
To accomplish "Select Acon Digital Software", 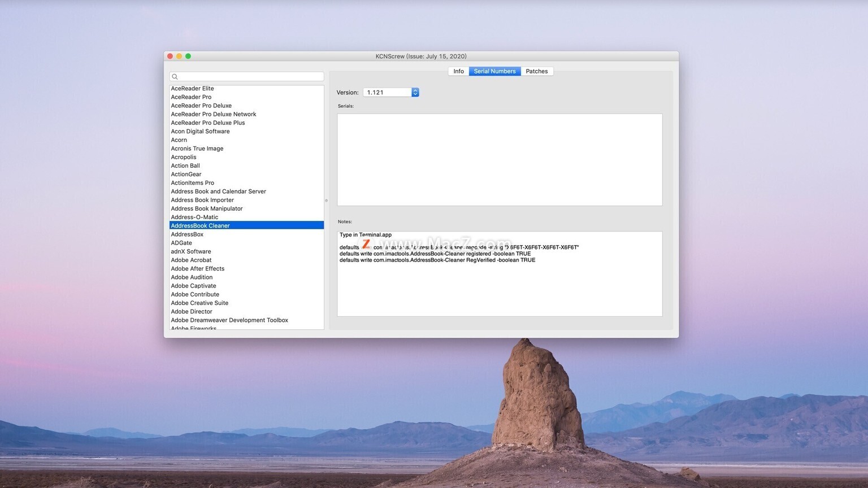I will tap(246, 131).
